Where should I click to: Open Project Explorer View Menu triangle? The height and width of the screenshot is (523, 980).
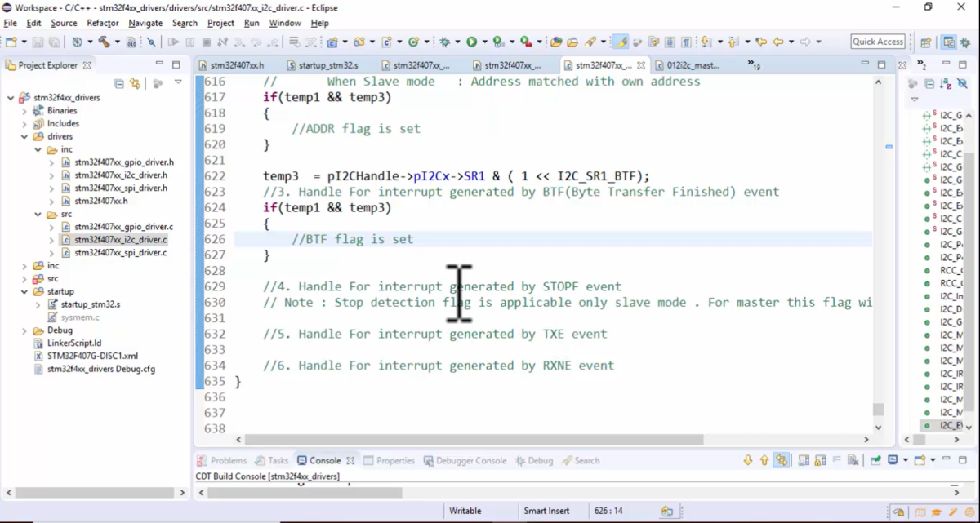[x=178, y=82]
